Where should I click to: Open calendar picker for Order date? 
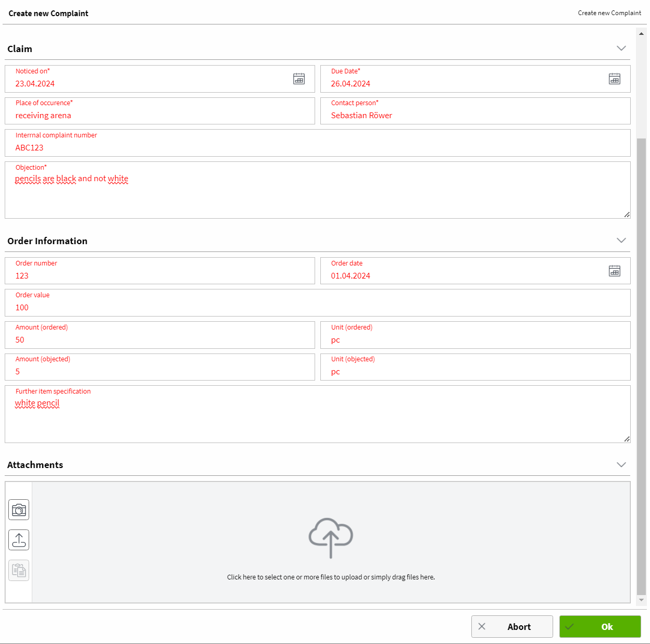point(615,271)
